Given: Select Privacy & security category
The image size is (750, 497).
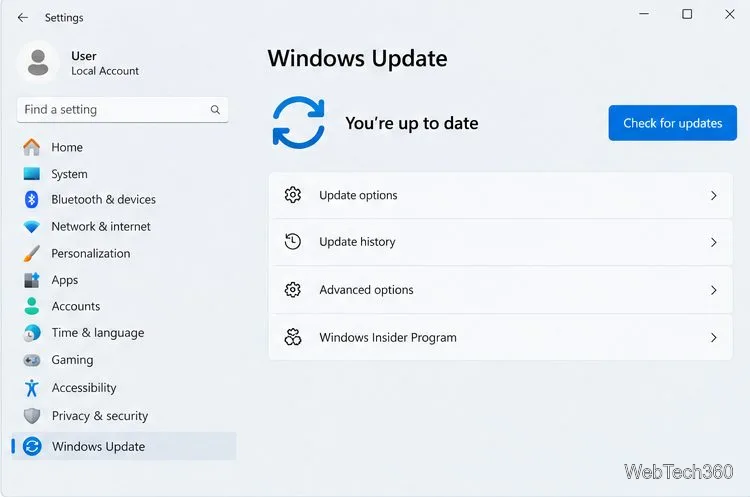Looking at the screenshot, I should (99, 416).
